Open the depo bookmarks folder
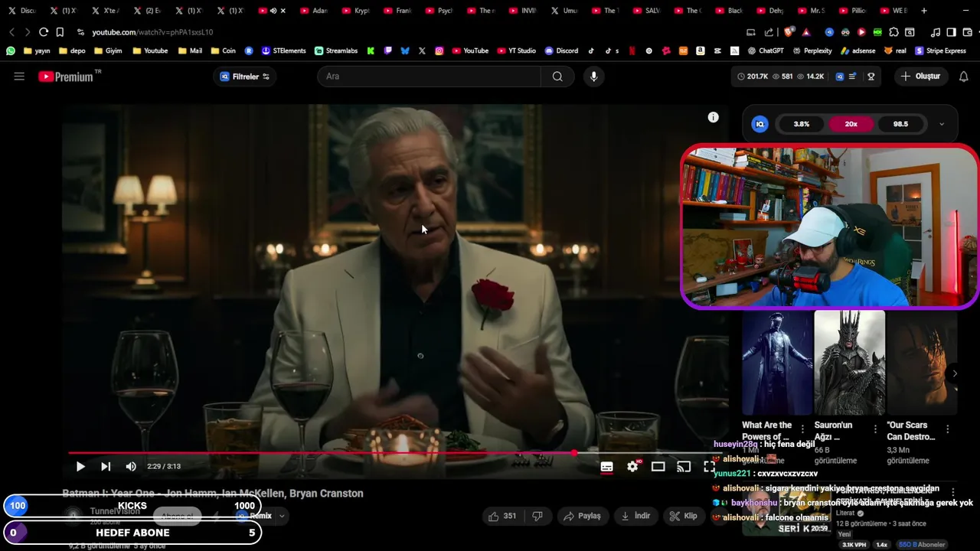The image size is (980, 551). (70, 51)
